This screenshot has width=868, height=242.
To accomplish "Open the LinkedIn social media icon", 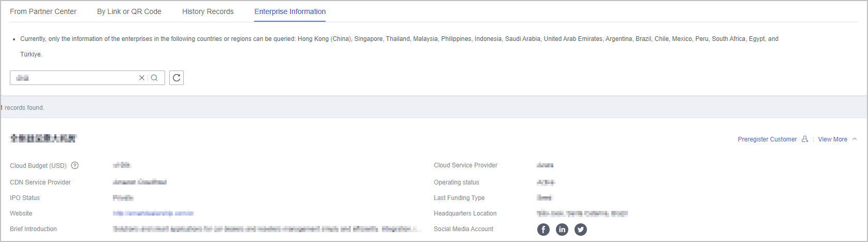I will tap(562, 230).
